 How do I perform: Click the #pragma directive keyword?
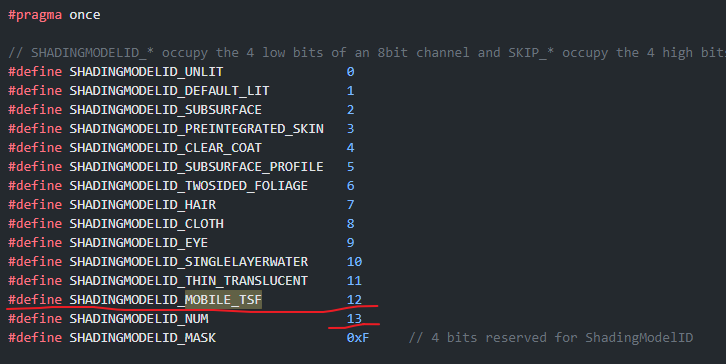(35, 15)
